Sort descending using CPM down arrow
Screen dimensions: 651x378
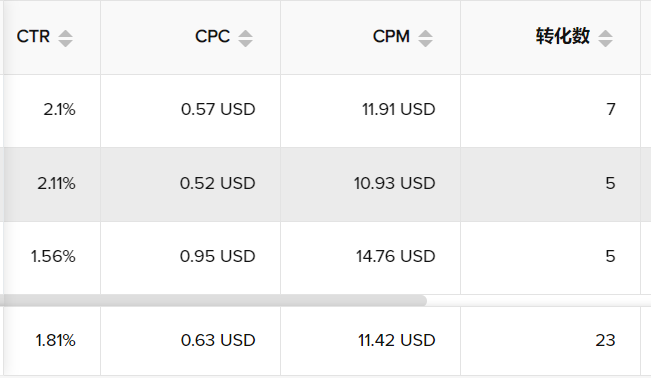coord(425,43)
